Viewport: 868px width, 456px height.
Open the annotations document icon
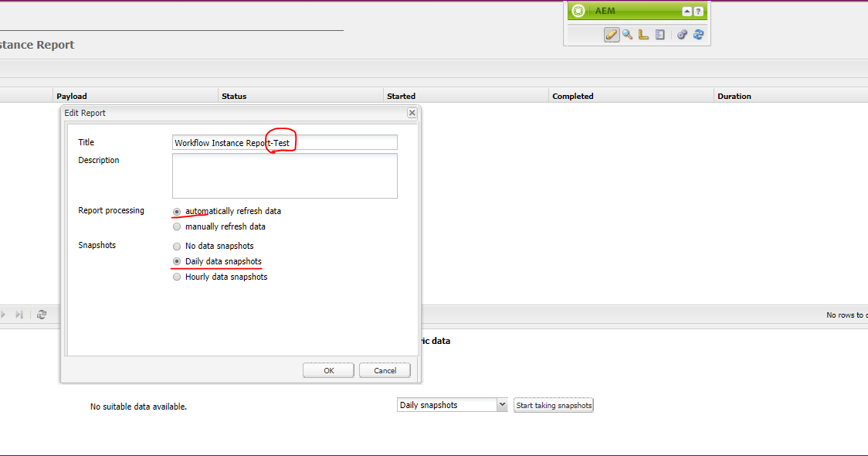pos(660,35)
